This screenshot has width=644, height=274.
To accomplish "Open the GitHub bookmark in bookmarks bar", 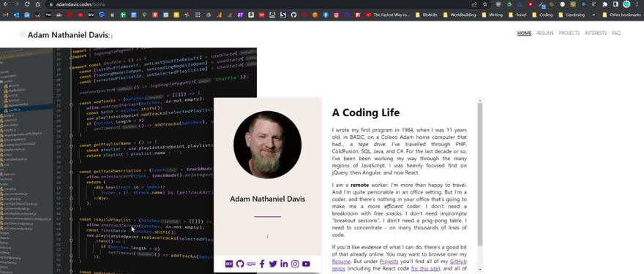I will point(293,15).
